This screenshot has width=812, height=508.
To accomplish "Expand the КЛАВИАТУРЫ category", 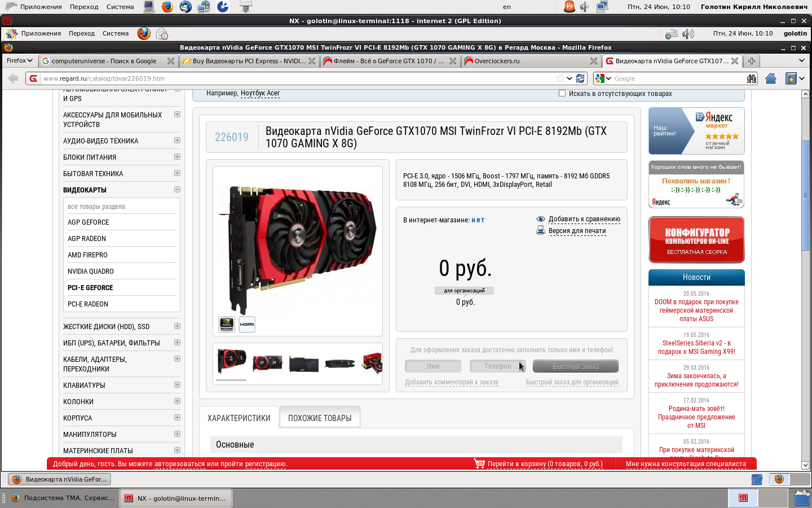I will [177, 385].
